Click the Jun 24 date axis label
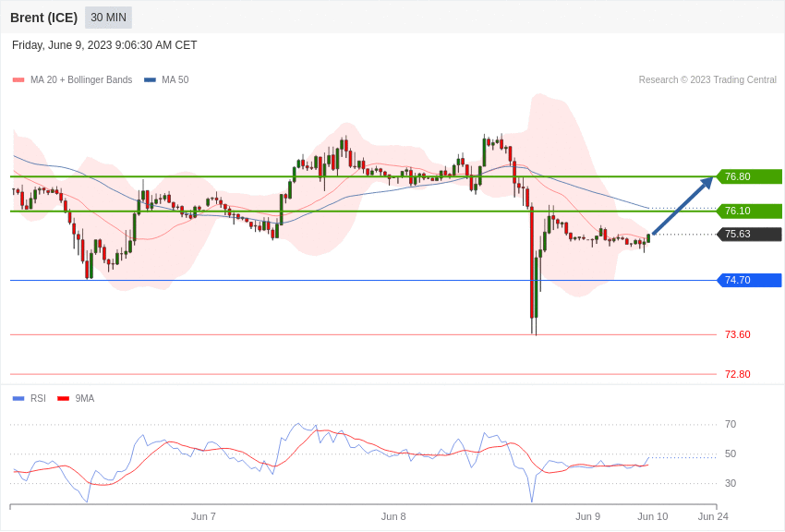This screenshot has width=785, height=532. point(713,516)
